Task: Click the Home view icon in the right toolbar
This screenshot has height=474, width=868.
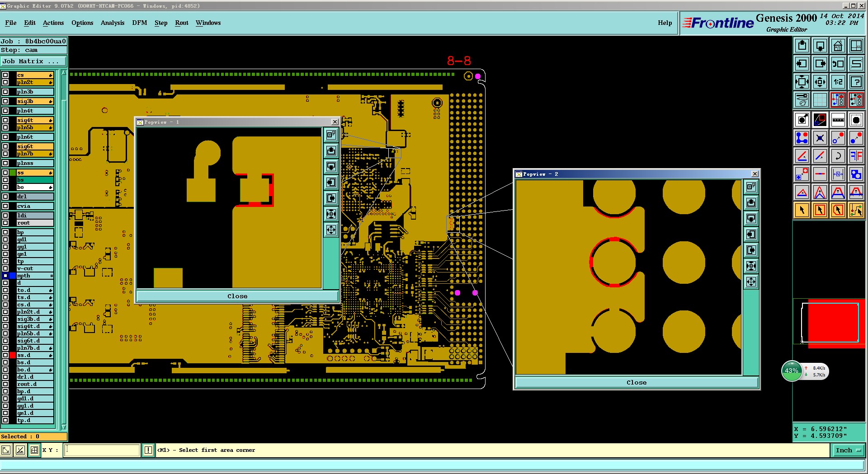Action: click(x=838, y=46)
